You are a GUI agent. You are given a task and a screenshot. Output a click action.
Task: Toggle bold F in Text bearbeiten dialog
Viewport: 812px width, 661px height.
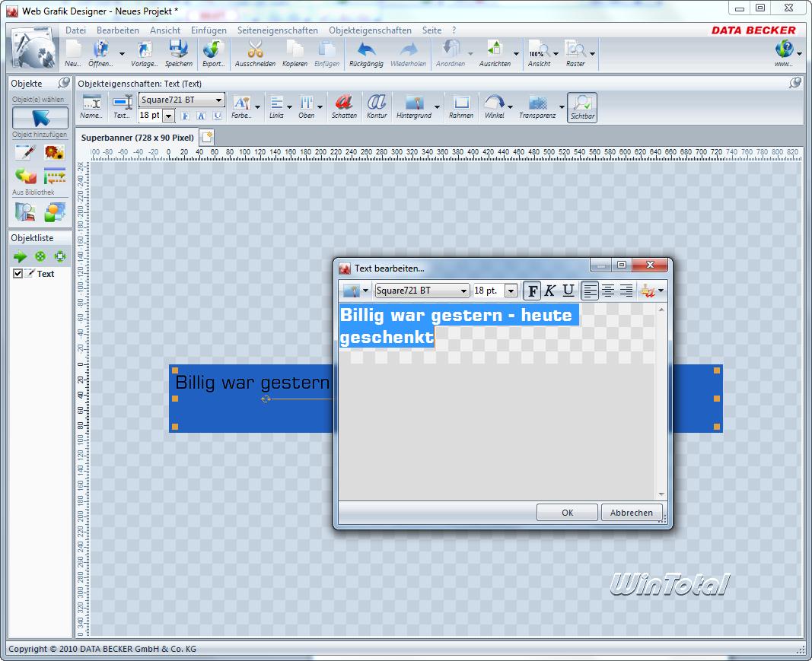[x=533, y=291]
